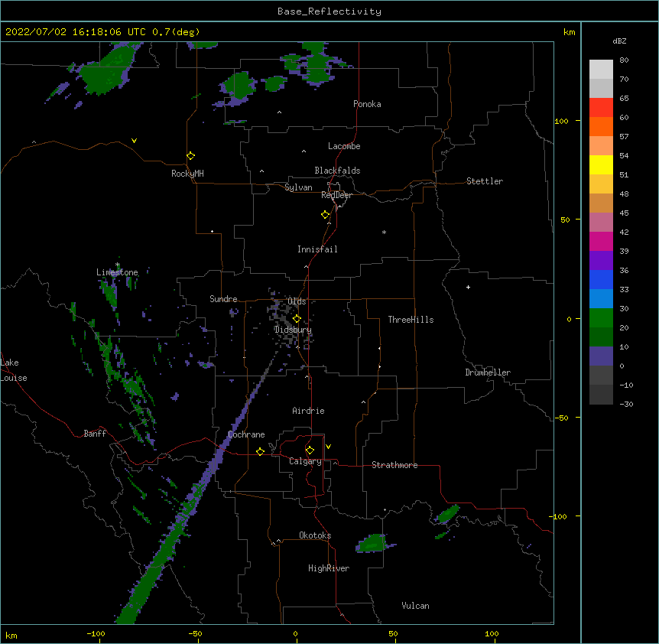The width and height of the screenshot is (659, 644).
Task: Select the Okotoks label
Action: point(315,535)
